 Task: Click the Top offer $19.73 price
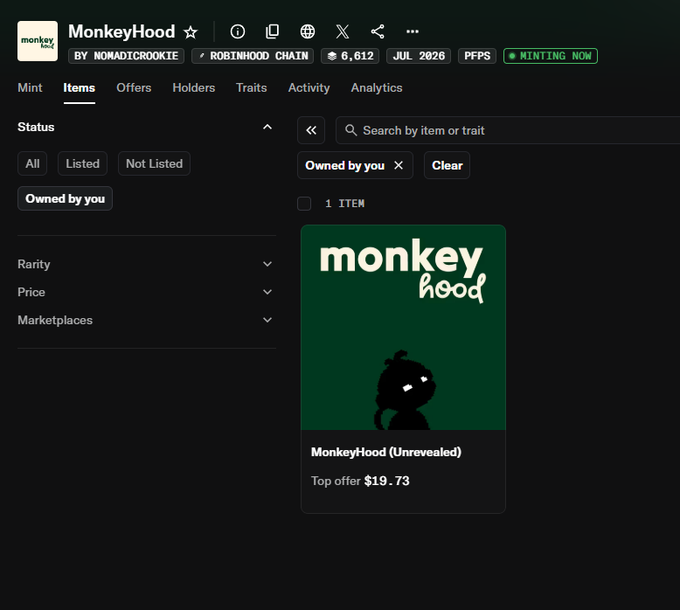(x=360, y=481)
